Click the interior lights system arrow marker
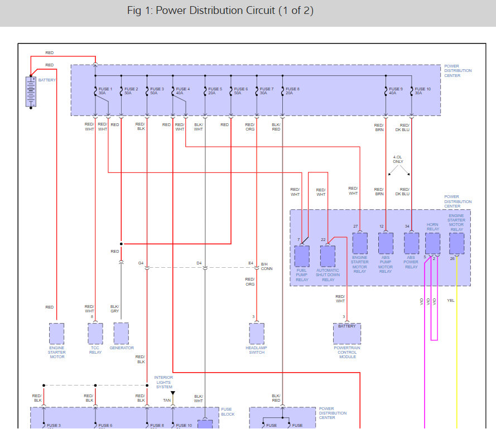This screenshot has height=448, width=496. coord(173,393)
